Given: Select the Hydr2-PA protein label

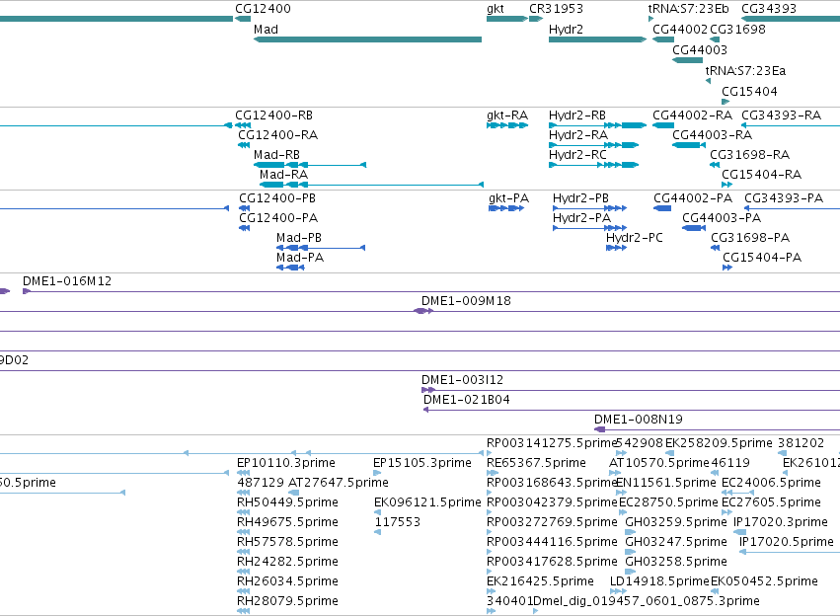Looking at the screenshot, I should [x=581, y=218].
